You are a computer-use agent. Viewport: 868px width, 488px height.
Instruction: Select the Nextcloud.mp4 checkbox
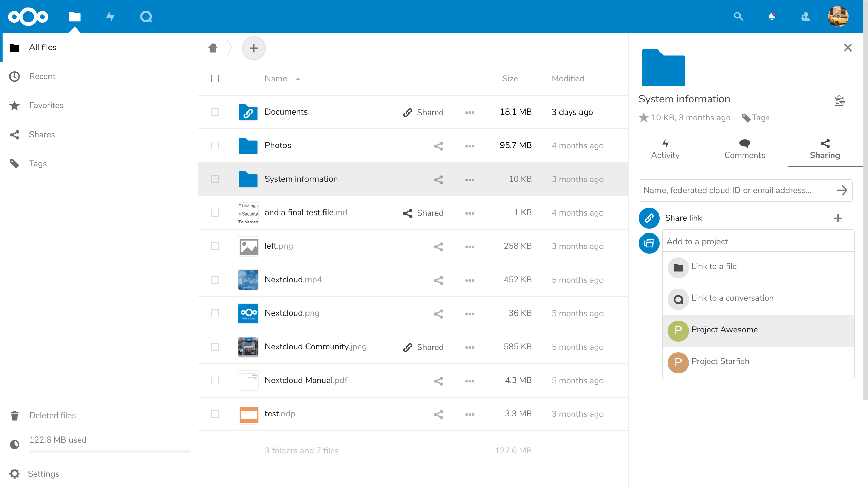click(x=215, y=280)
